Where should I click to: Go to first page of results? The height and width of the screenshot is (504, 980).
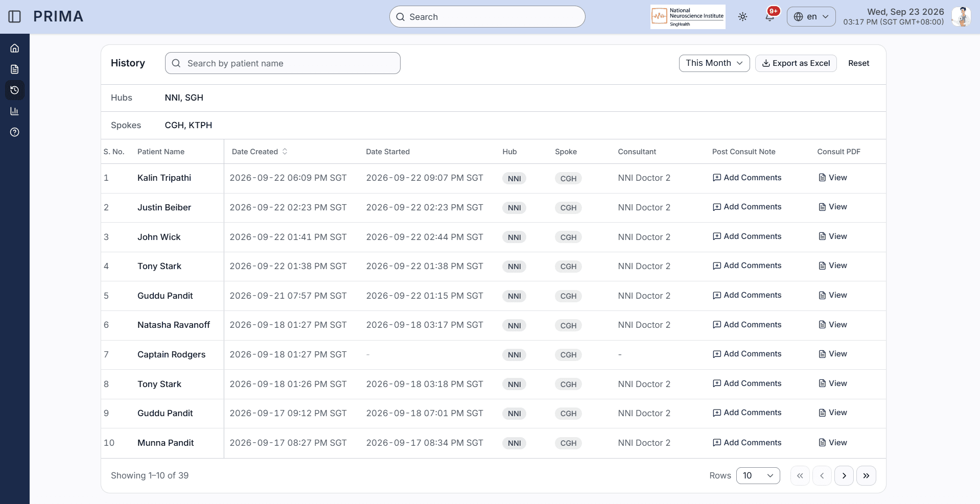[x=800, y=475]
